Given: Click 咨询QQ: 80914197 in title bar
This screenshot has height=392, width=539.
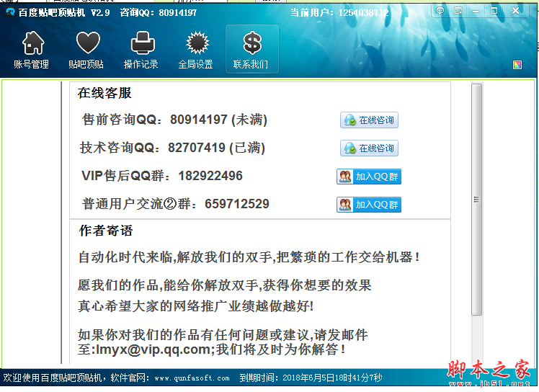Looking at the screenshot, I should [159, 13].
